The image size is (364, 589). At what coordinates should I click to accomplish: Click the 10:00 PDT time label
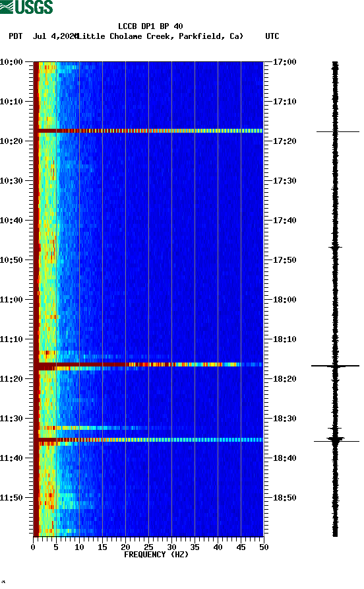pyautogui.click(x=11, y=61)
